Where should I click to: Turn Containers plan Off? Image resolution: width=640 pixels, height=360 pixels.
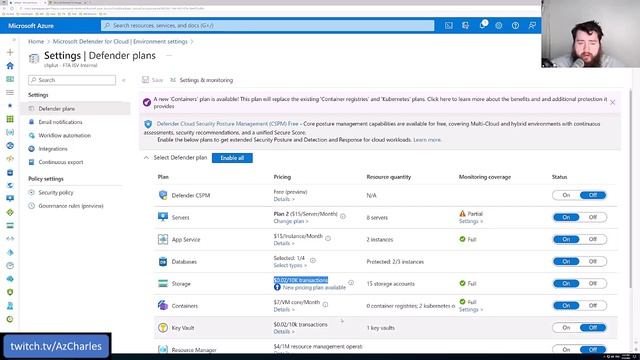(593, 305)
